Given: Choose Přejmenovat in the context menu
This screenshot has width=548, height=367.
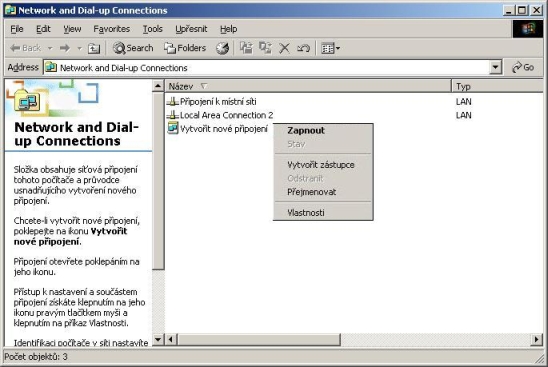Looking at the screenshot, I should (323, 192).
